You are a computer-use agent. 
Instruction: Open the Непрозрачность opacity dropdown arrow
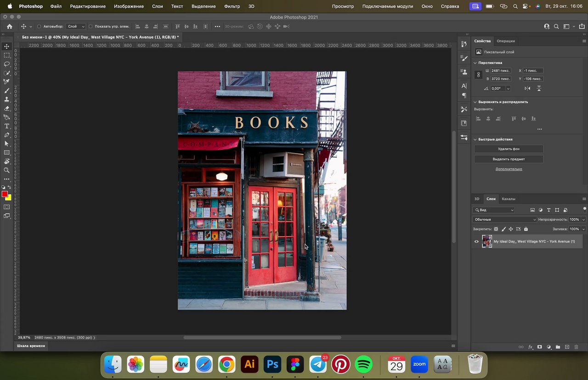point(583,220)
